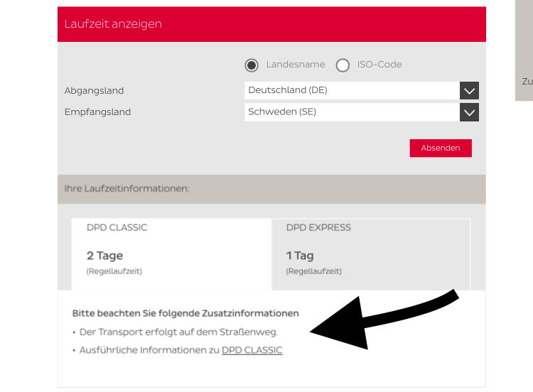Click the Absenden button
The image size is (533, 392).
click(x=441, y=148)
